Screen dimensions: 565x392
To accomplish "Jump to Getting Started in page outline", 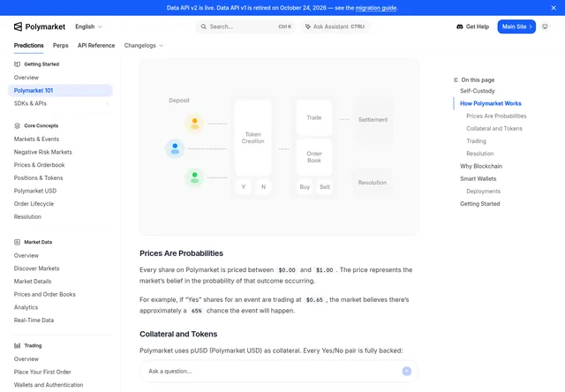I will point(479,204).
